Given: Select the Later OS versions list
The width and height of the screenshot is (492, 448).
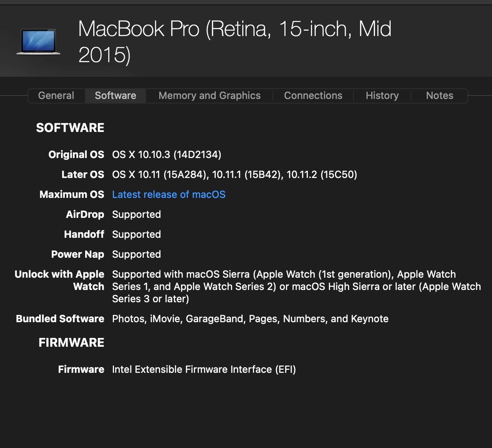Looking at the screenshot, I should [234, 175].
